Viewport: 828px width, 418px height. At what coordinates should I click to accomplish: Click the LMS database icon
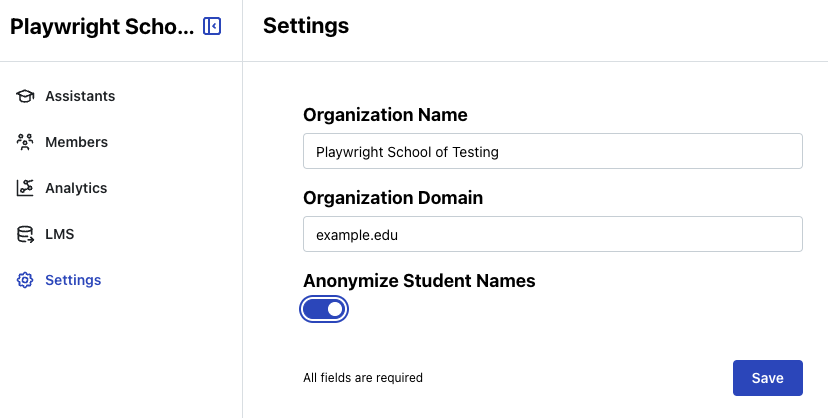pyautogui.click(x=25, y=234)
